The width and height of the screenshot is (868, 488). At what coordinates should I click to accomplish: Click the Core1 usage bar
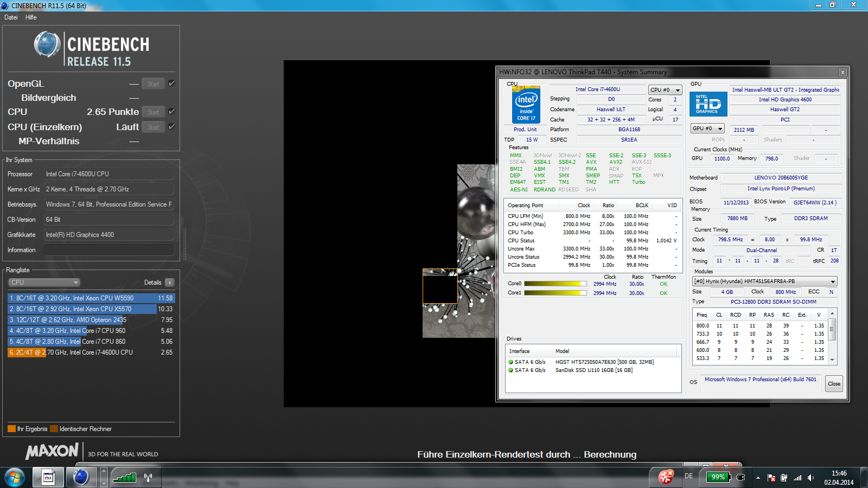pyautogui.click(x=556, y=293)
